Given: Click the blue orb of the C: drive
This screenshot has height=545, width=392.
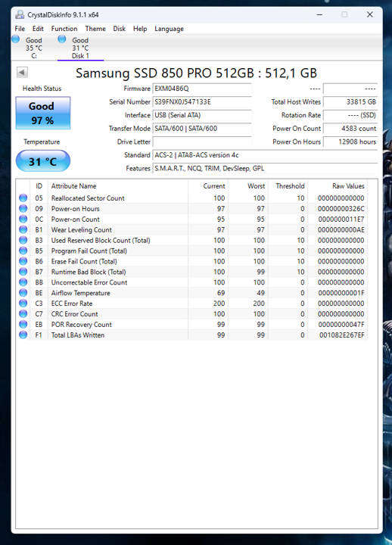Looking at the screenshot, I should 16,39.
